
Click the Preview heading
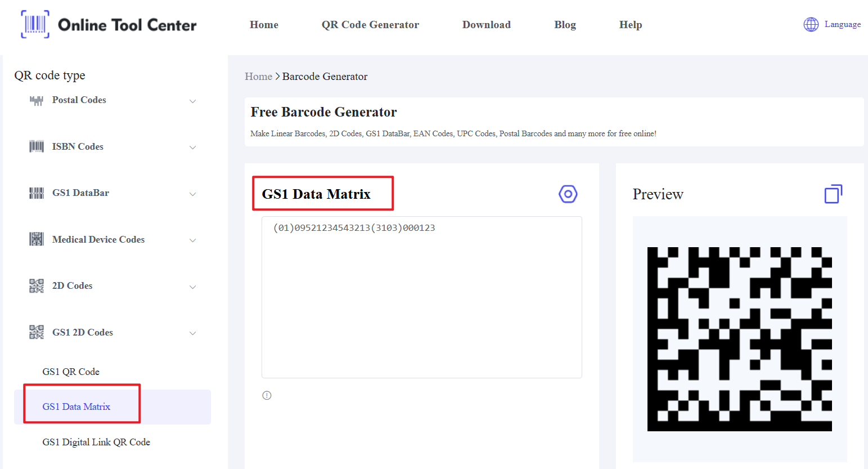click(658, 194)
